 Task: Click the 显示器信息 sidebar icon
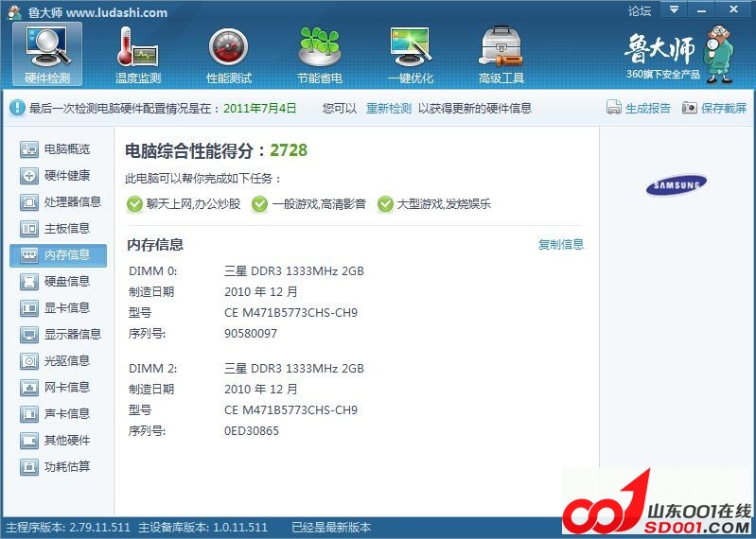point(29,335)
